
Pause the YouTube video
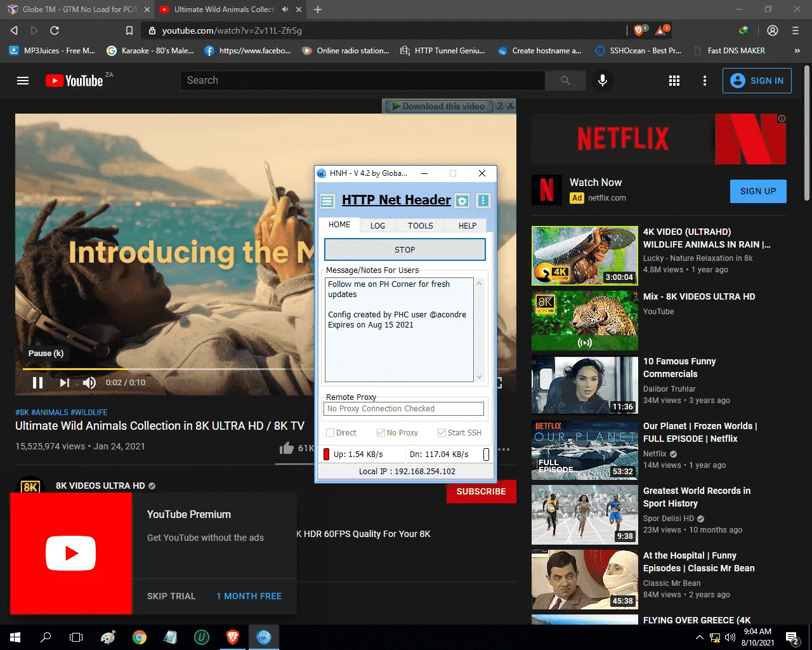37,382
